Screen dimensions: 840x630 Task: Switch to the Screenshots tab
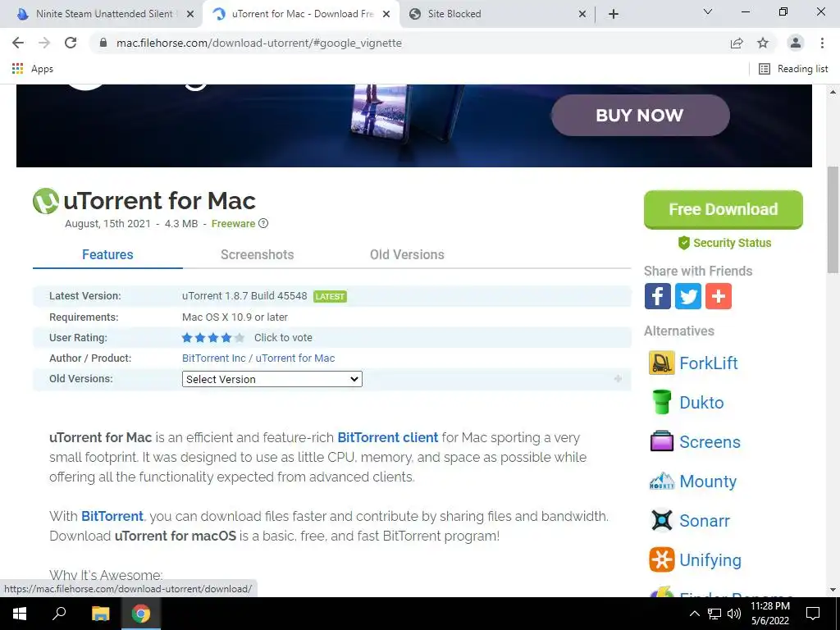[x=257, y=254]
